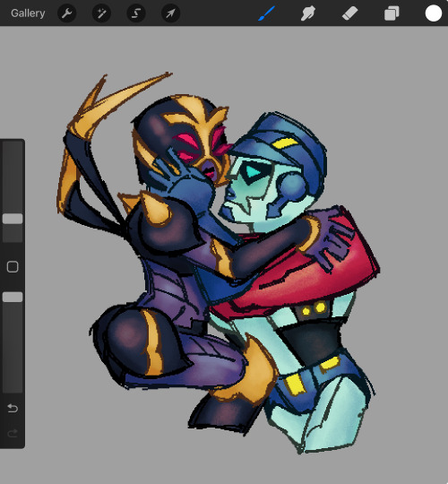Redo the last undone action

click(13, 434)
